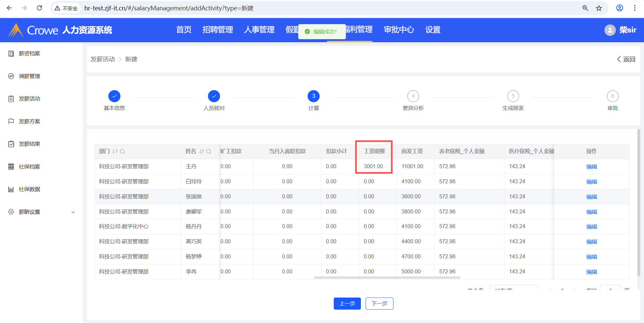Bookmark this page with the star icon
The image size is (644, 323).
coord(599,8)
